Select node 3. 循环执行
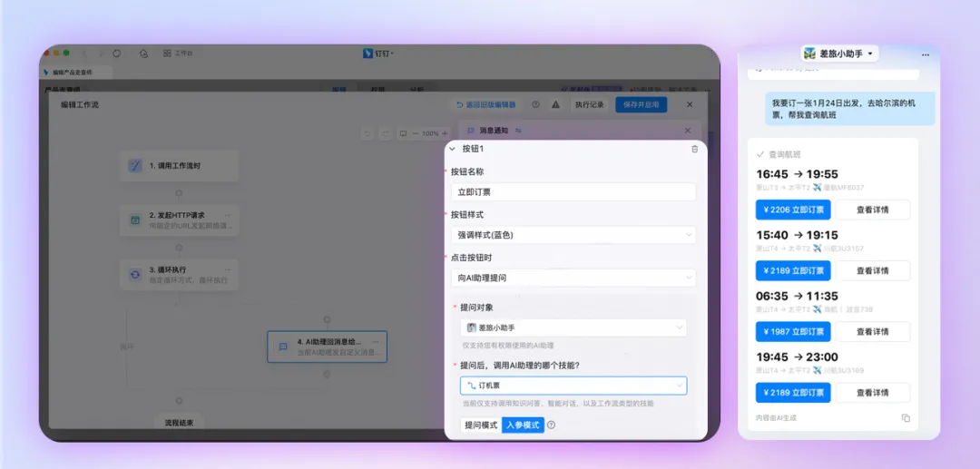Viewport: 980px width, 469px height. [180, 275]
